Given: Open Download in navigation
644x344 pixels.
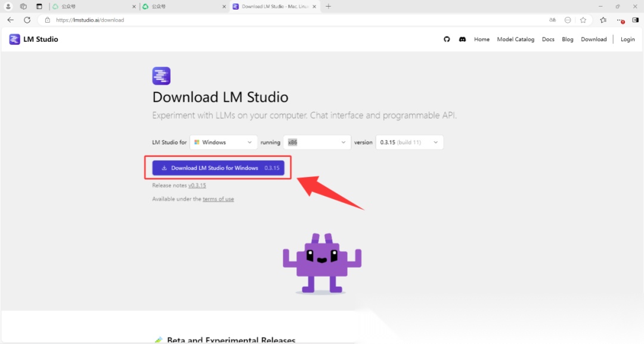Looking at the screenshot, I should pos(593,39).
